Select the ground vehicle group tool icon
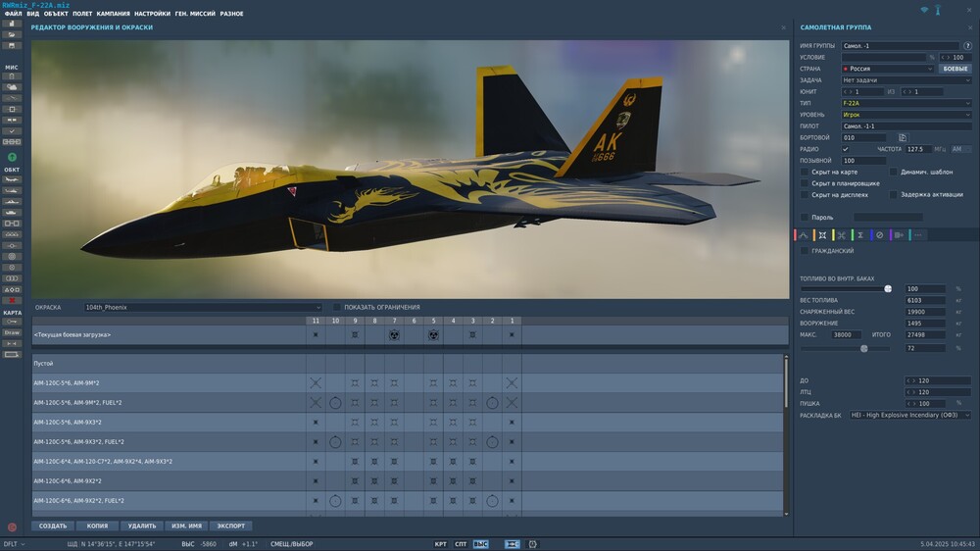The height and width of the screenshot is (551, 980). [x=11, y=213]
